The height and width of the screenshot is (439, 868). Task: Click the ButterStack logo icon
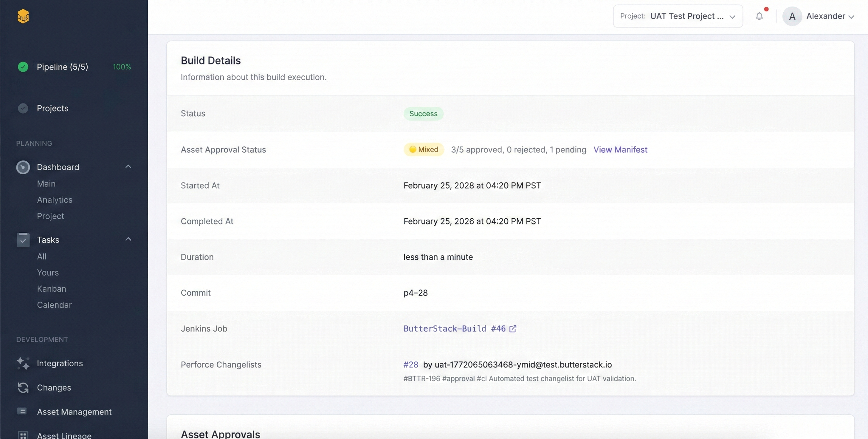click(23, 16)
